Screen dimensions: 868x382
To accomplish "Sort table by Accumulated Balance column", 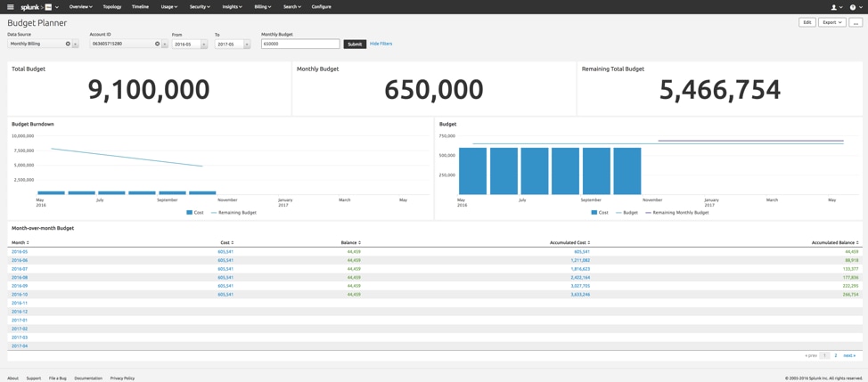I will coord(835,243).
